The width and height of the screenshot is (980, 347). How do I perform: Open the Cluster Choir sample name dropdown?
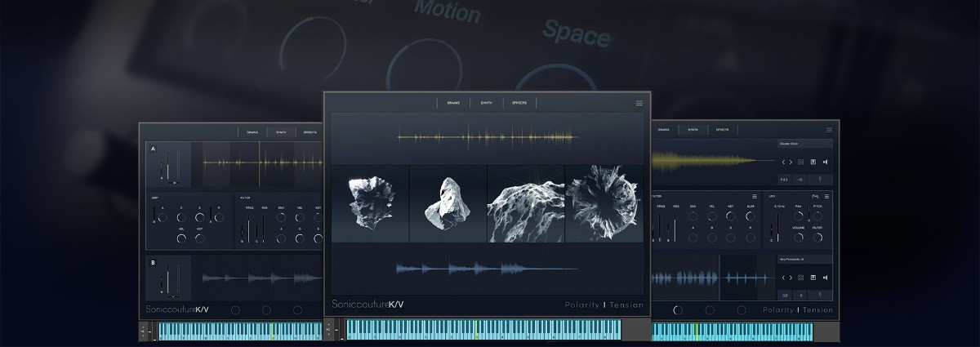(805, 144)
